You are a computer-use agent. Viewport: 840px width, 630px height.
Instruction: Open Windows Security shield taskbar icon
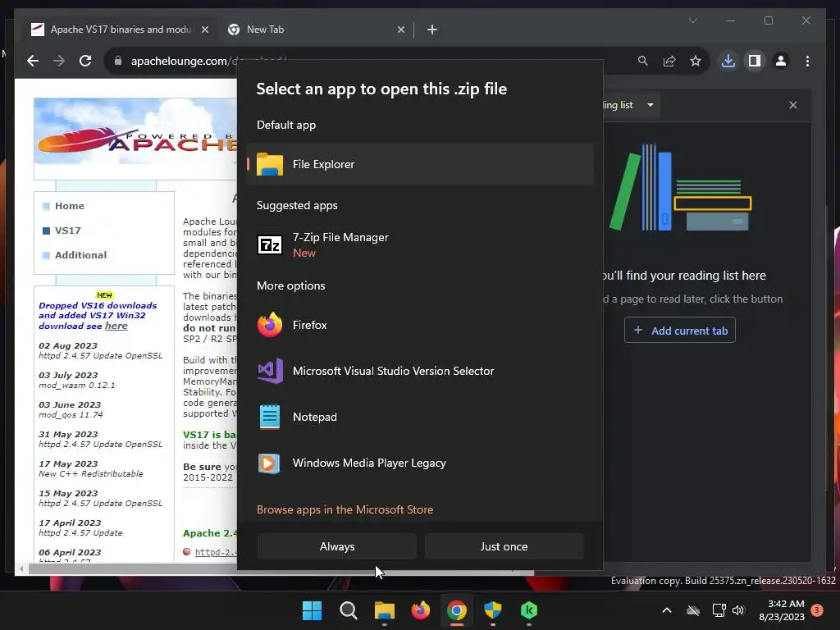tap(493, 610)
